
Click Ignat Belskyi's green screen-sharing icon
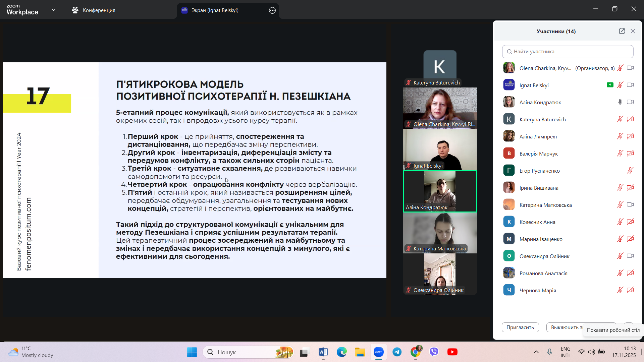(610, 85)
